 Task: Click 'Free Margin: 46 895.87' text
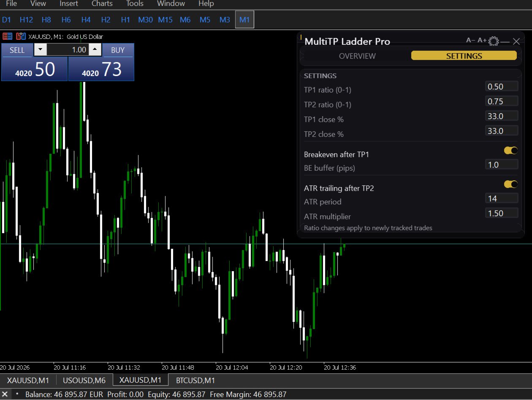[248, 395]
